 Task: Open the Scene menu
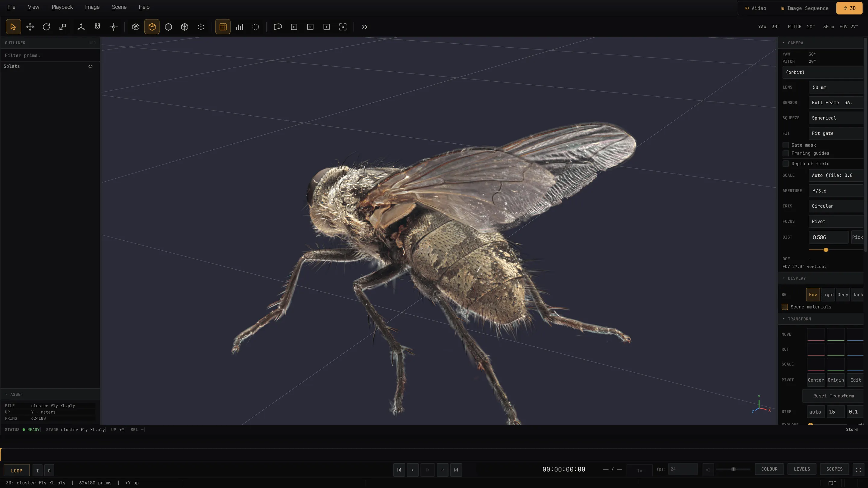click(x=119, y=7)
